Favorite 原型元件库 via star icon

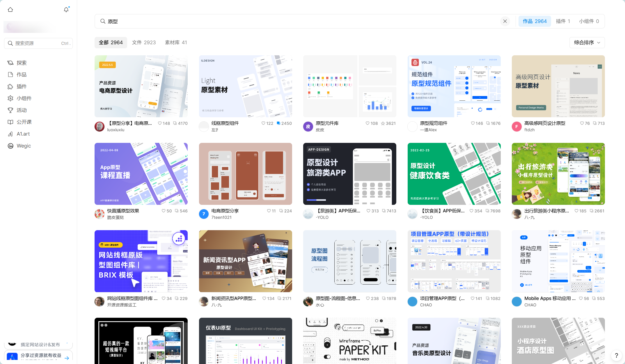[383, 123]
